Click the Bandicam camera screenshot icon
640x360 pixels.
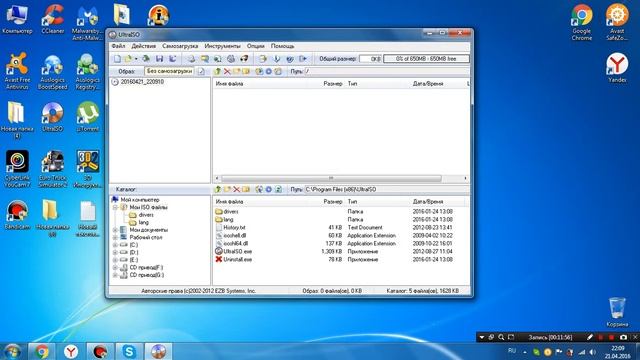623,337
